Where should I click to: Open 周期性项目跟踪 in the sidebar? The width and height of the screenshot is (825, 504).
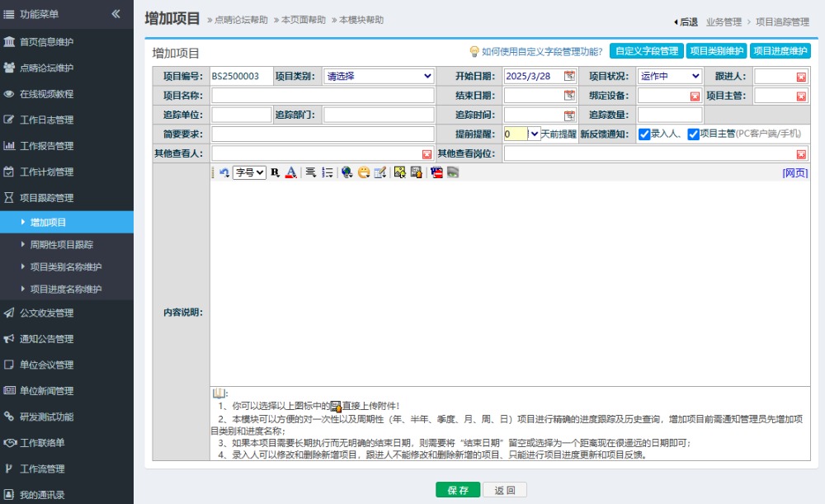(x=61, y=245)
